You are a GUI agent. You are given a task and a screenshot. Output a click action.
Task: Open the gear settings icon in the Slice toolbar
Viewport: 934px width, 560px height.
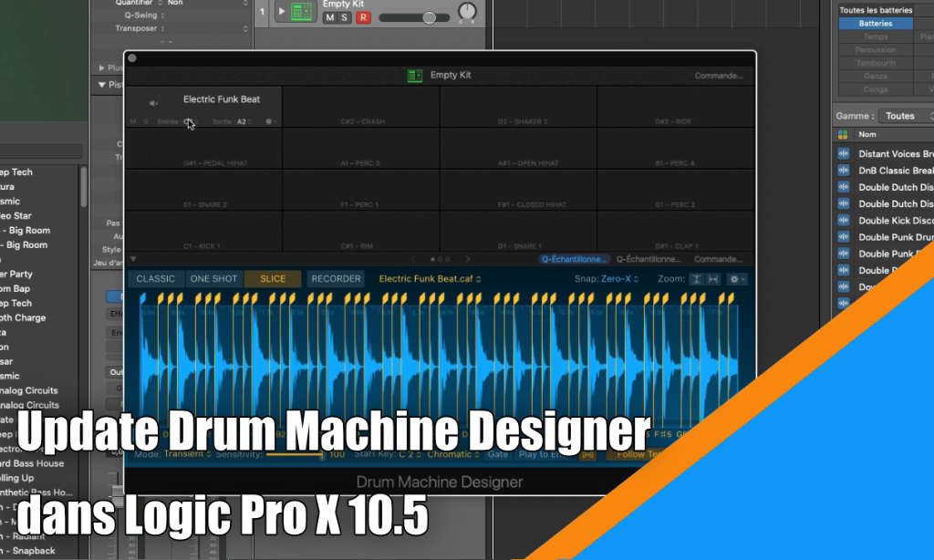(734, 279)
